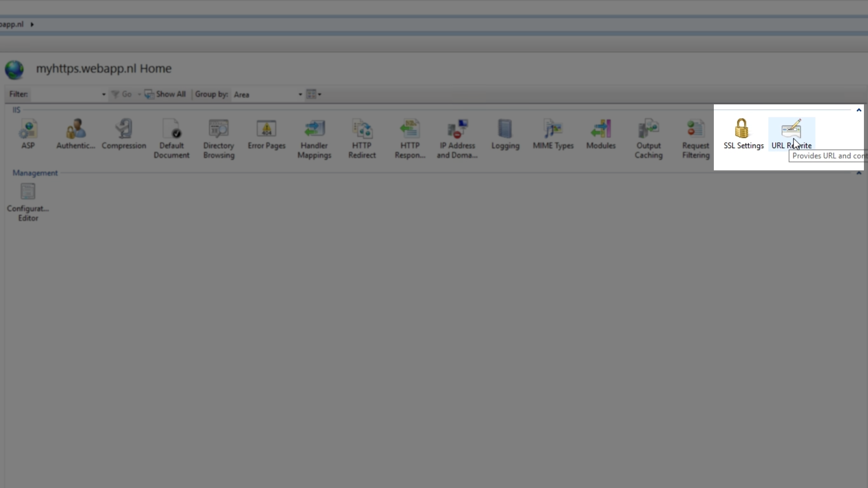This screenshot has width=868, height=488.
Task: Open the Authentication feature icon
Action: (75, 134)
